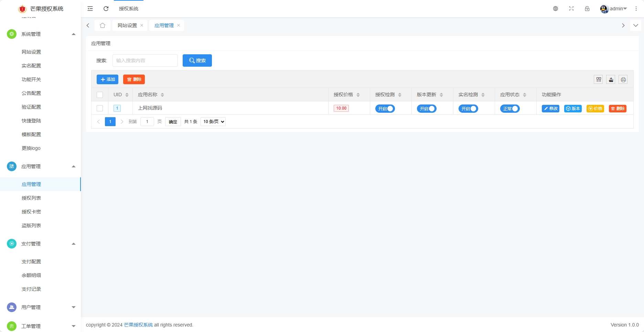Enter fullscreen mode via expand icon
This screenshot has width=644, height=332.
(x=571, y=9)
